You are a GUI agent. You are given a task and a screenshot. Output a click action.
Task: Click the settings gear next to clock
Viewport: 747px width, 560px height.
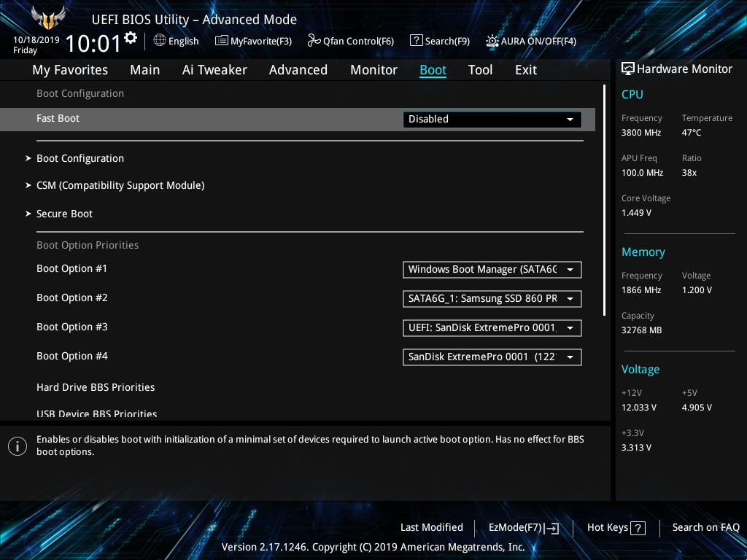tap(131, 37)
